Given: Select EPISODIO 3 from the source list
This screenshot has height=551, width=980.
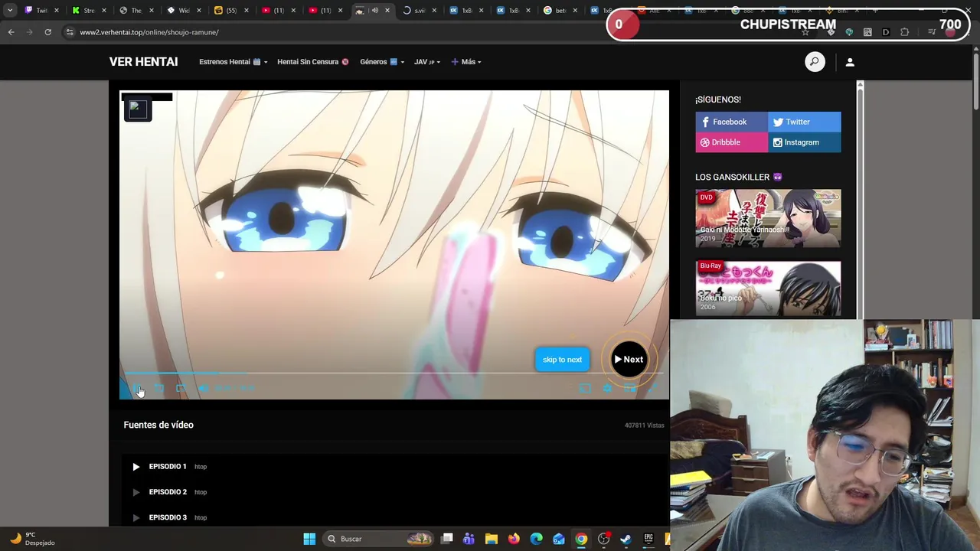Looking at the screenshot, I should click(x=394, y=517).
